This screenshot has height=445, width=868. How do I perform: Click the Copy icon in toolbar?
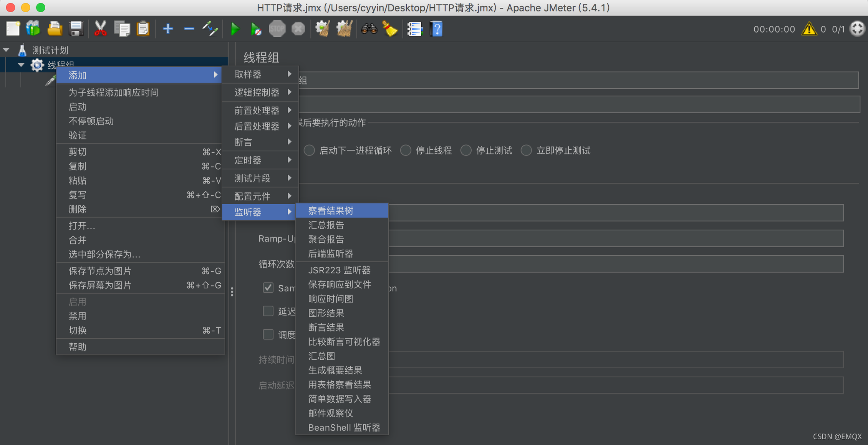point(122,29)
